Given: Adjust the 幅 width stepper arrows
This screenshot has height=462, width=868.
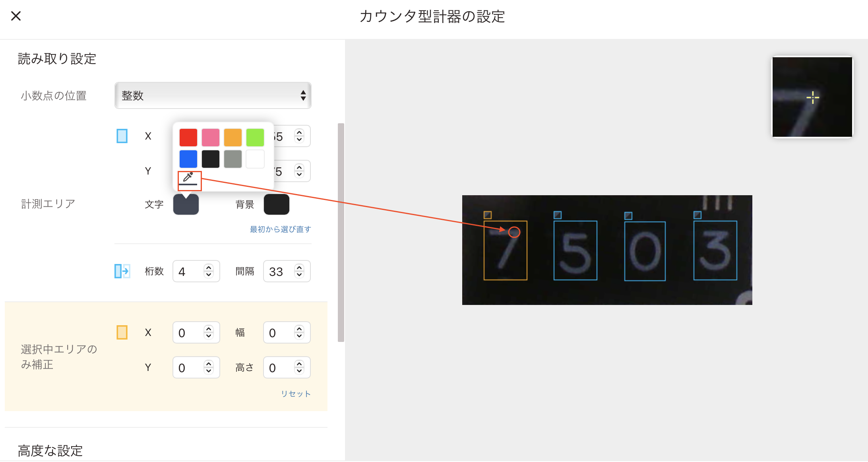Looking at the screenshot, I should coord(299,332).
